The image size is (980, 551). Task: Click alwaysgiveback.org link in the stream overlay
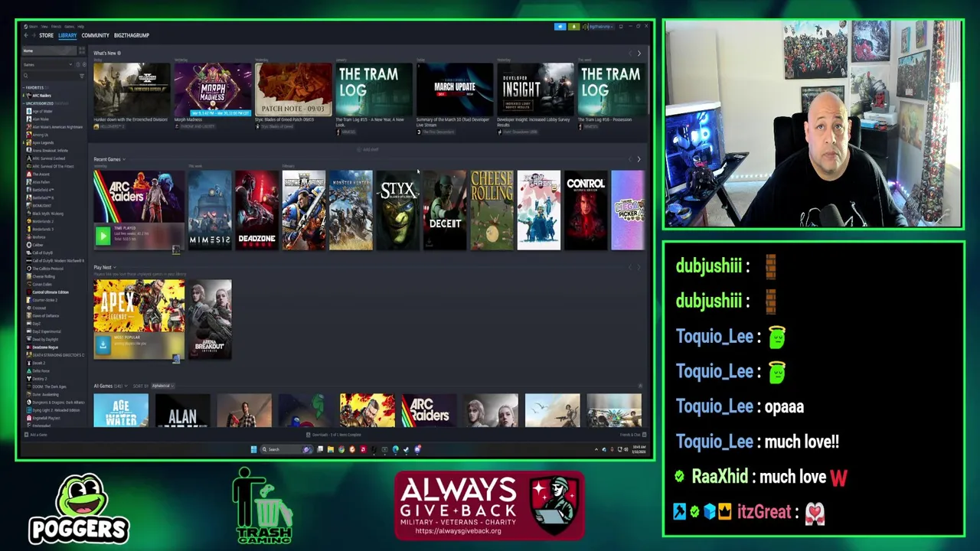458,531
